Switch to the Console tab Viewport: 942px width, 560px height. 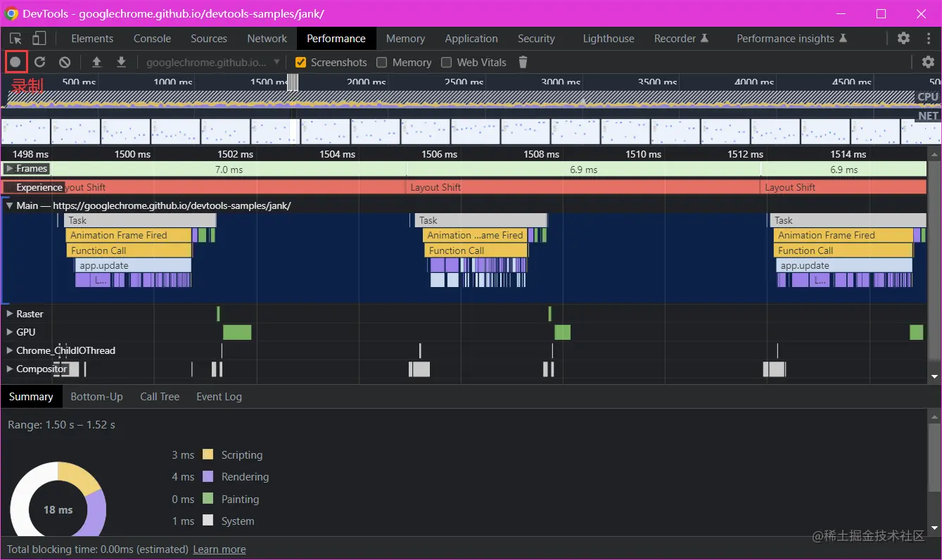pyautogui.click(x=152, y=38)
